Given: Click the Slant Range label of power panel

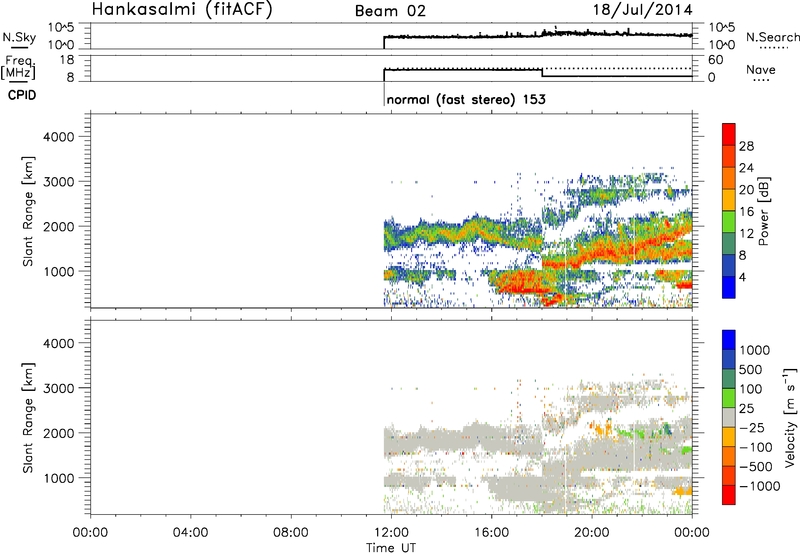Looking at the screenshot, I should click(x=28, y=211).
